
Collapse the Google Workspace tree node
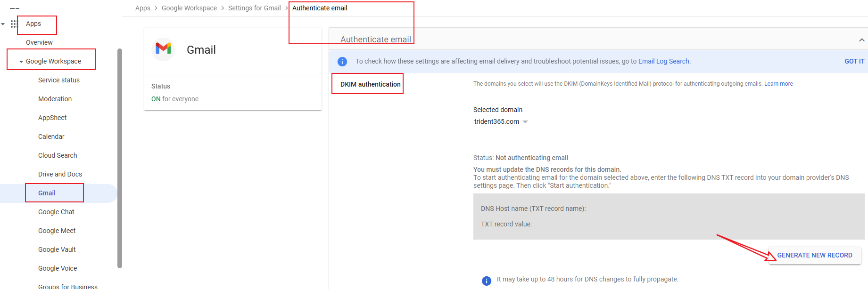21,62
